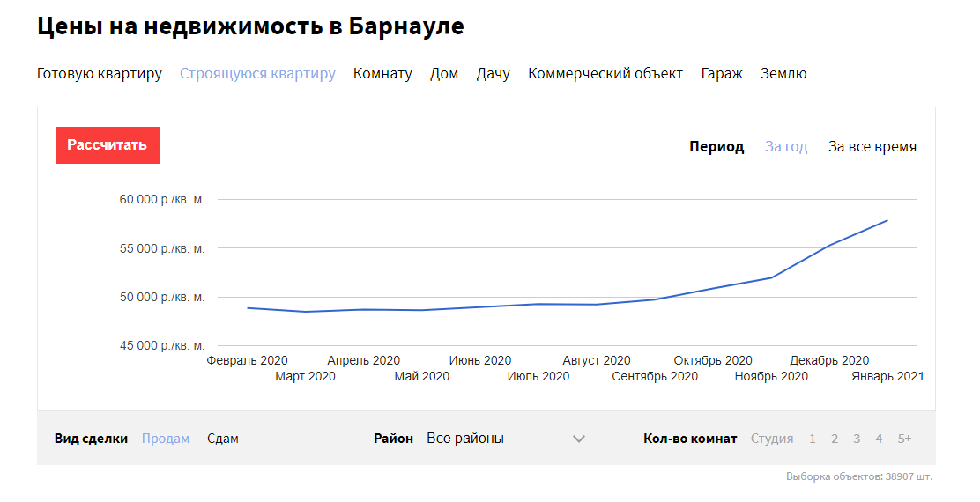
Task: Click the Цены на недвижимость в Барнауле heading
Action: [250, 26]
